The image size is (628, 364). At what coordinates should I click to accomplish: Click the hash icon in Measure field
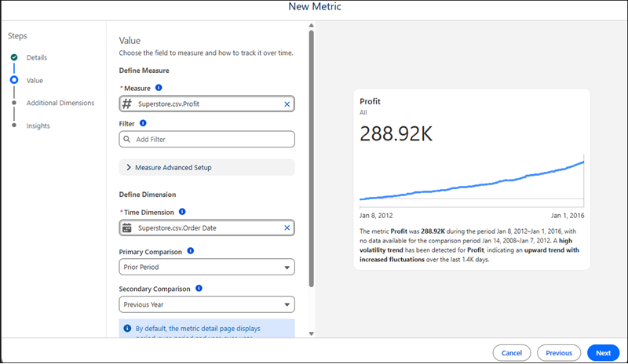(127, 104)
